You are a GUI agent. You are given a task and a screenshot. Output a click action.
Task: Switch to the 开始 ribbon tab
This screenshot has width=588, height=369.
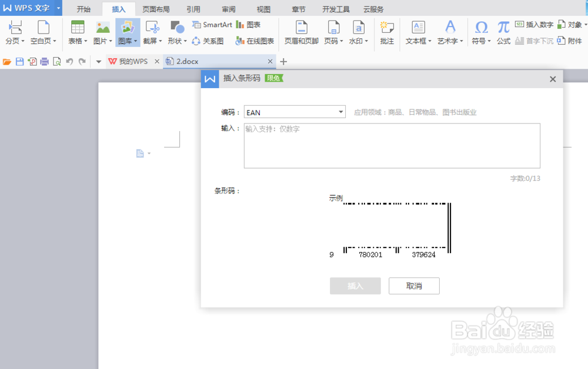point(83,9)
